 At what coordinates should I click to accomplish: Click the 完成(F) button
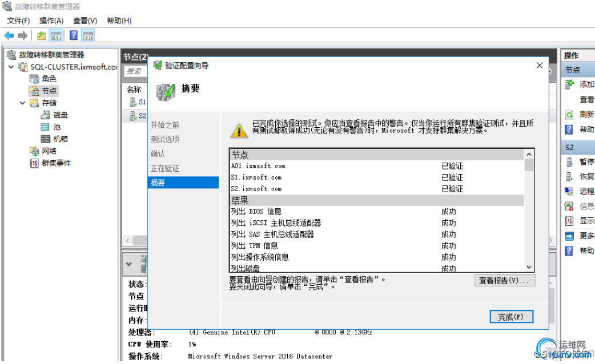click(x=511, y=317)
